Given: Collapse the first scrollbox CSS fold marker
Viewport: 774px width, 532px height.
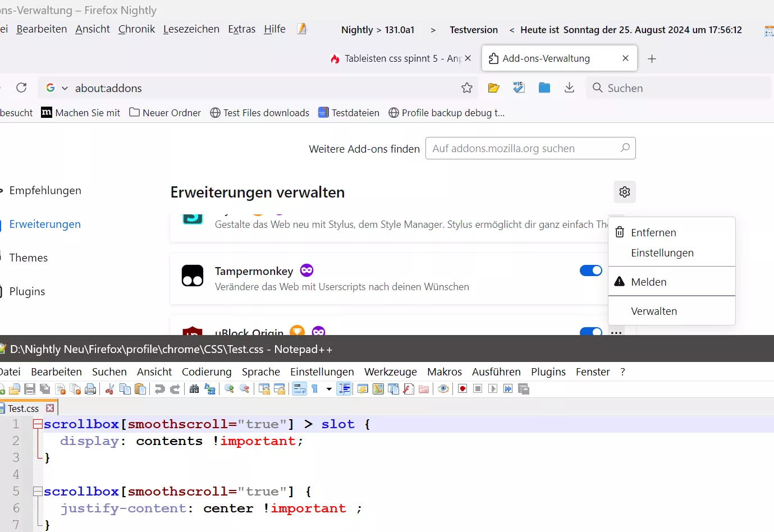Looking at the screenshot, I should [x=38, y=424].
